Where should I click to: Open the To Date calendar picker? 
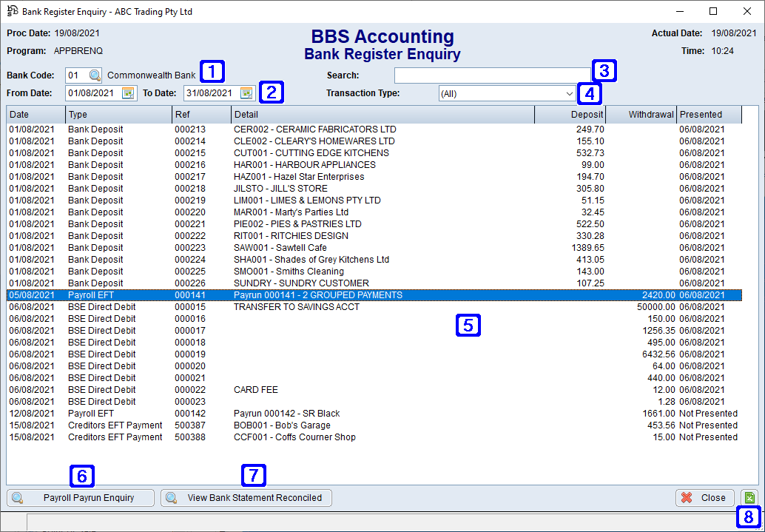point(246,92)
